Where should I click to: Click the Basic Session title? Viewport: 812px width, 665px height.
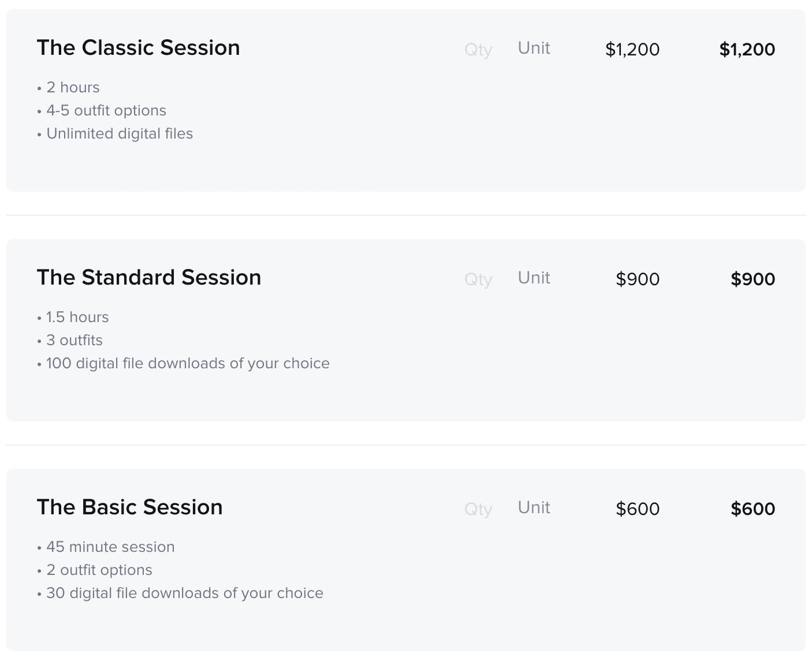(x=129, y=507)
